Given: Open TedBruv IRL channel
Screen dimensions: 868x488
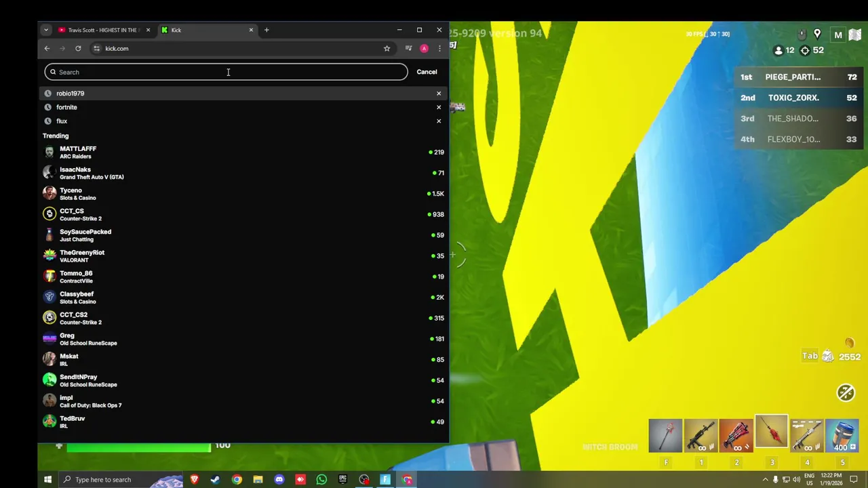Looking at the screenshot, I should pos(243,422).
